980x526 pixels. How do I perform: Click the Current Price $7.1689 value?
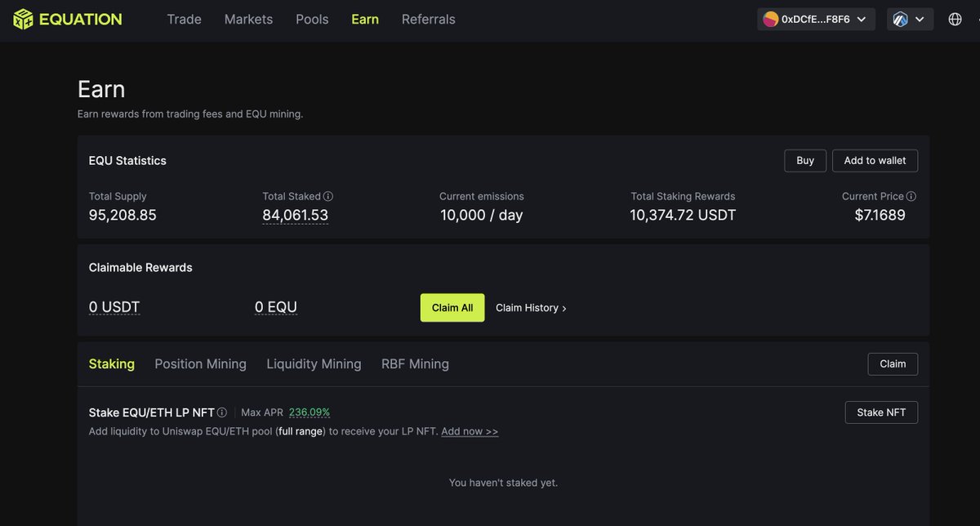click(880, 216)
